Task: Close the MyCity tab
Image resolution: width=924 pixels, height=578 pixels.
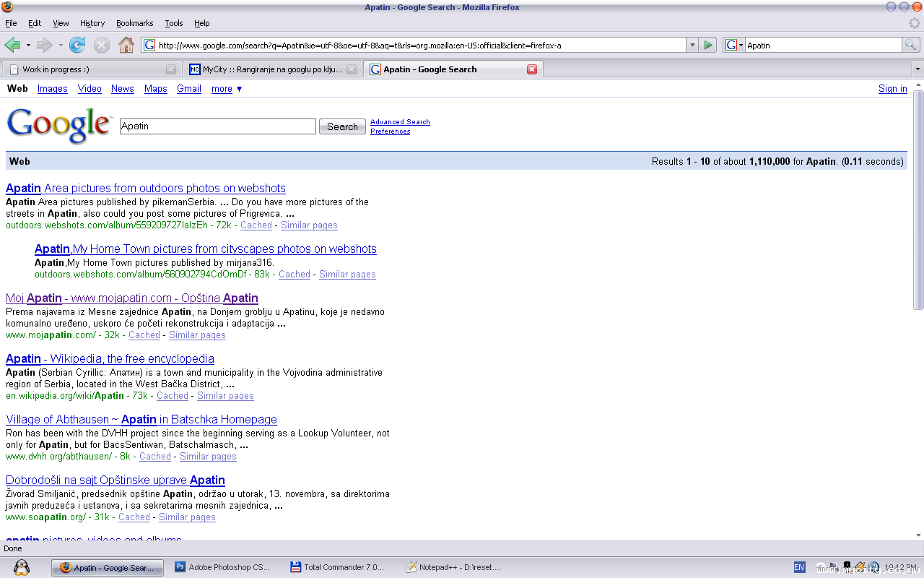Action: click(352, 69)
